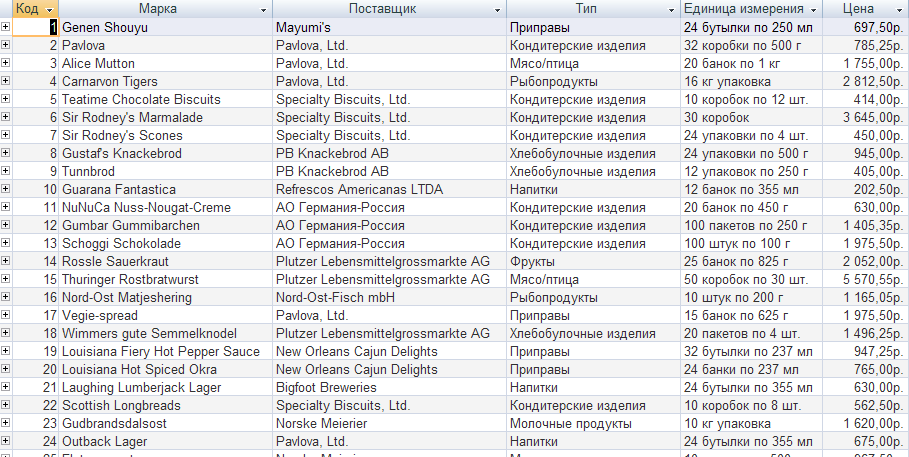Click the unit cell 100 штук по 100 г

(x=751, y=243)
